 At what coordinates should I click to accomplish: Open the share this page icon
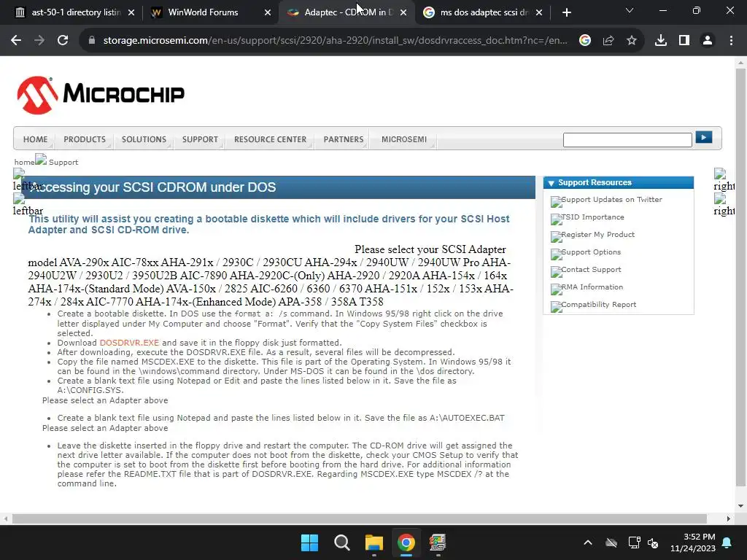pyautogui.click(x=608, y=41)
